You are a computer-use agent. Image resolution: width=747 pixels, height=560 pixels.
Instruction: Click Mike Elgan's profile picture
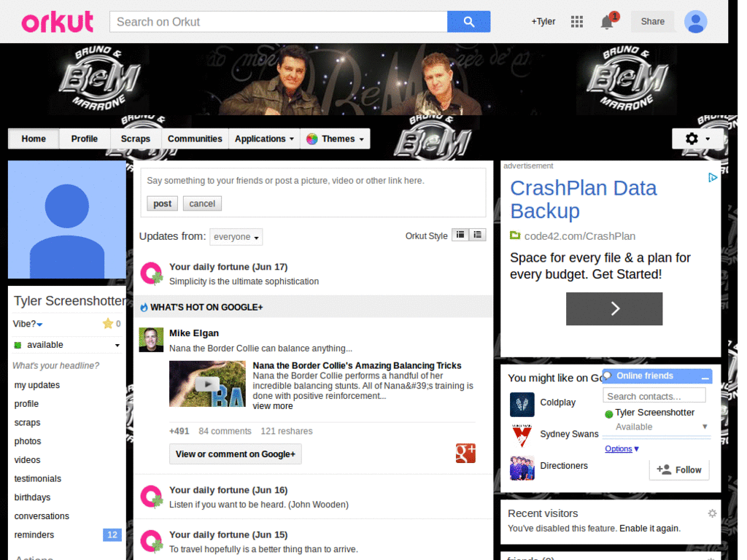point(151,340)
